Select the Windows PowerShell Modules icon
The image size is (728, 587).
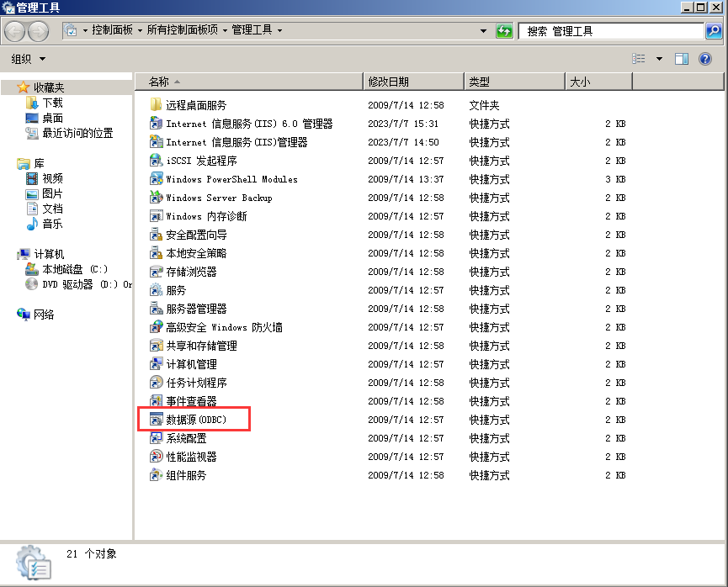point(156,179)
